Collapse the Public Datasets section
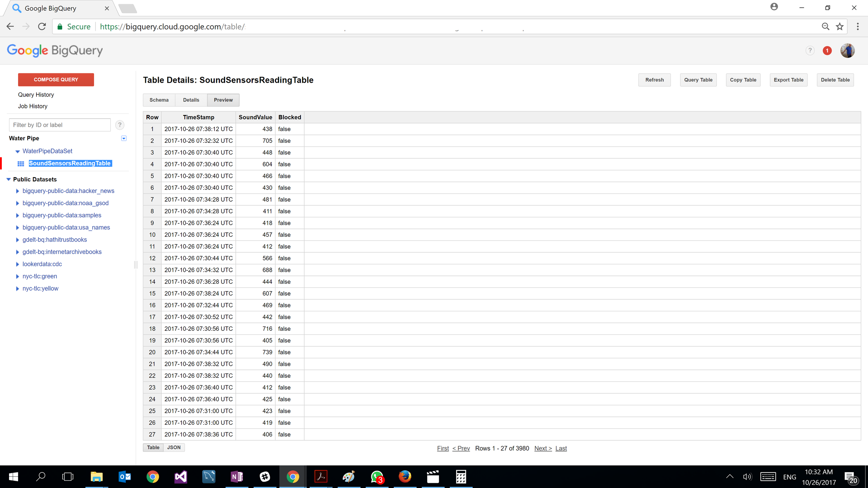Image resolution: width=868 pixels, height=488 pixels. point(9,179)
